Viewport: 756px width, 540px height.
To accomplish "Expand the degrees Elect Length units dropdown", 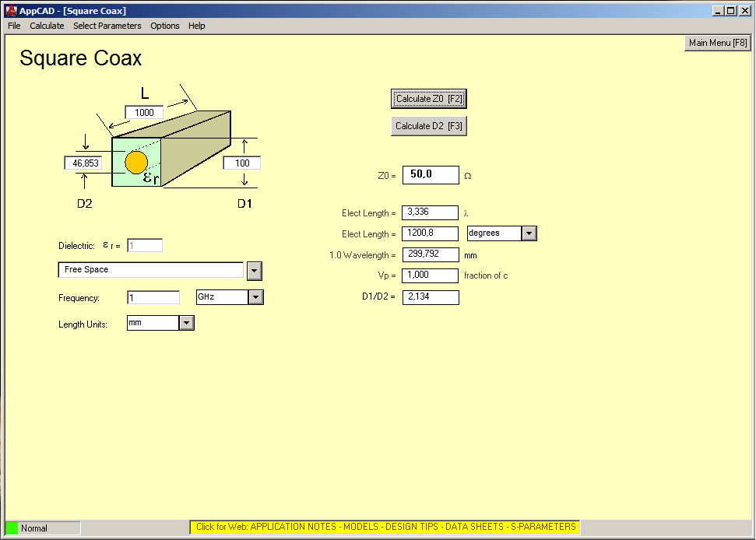I will click(x=529, y=233).
